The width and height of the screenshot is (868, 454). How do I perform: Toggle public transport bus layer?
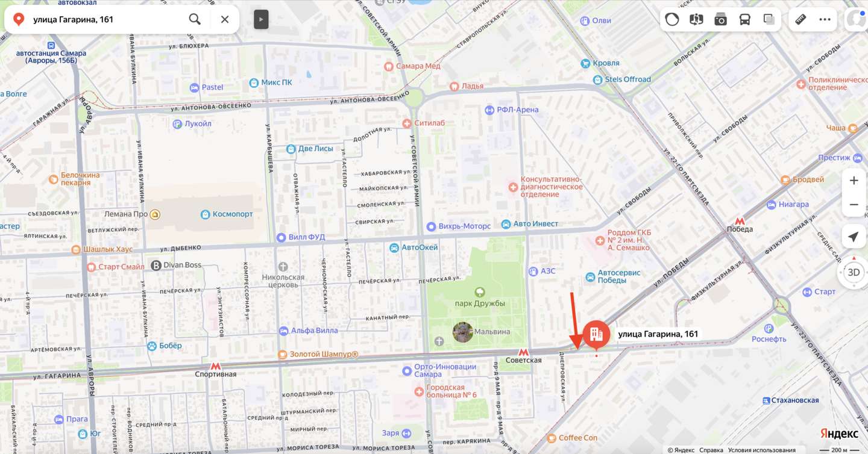pyautogui.click(x=745, y=19)
